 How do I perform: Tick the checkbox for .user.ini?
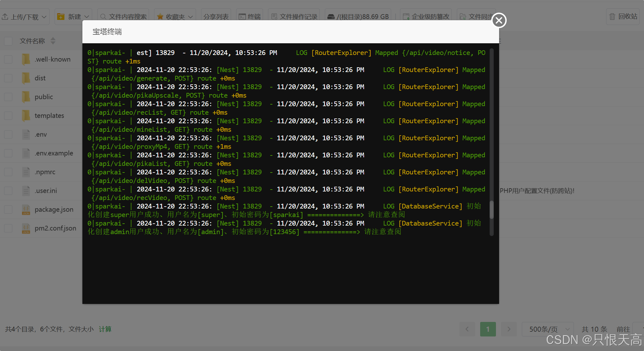[8, 191]
